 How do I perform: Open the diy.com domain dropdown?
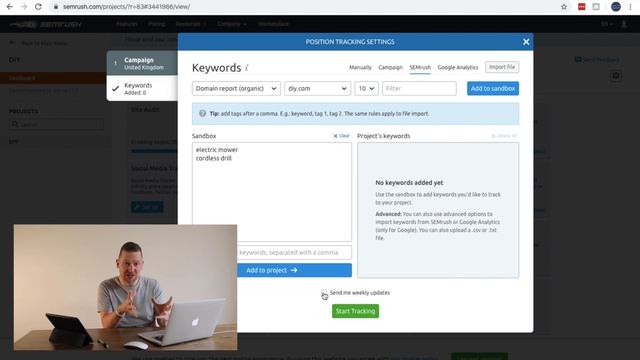coord(317,89)
